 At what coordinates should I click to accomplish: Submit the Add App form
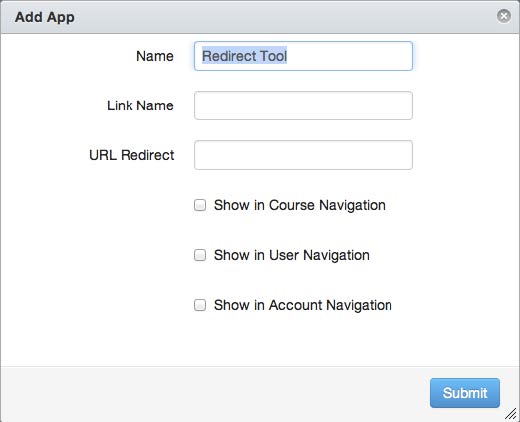click(465, 393)
